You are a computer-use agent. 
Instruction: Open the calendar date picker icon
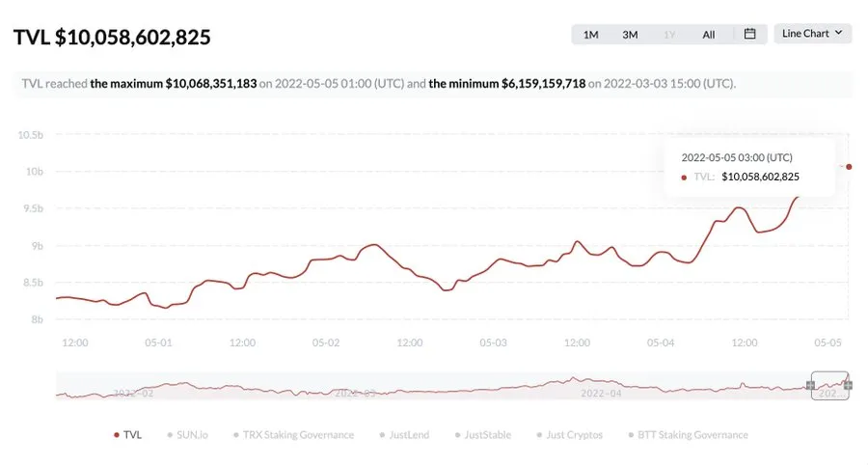tap(749, 34)
